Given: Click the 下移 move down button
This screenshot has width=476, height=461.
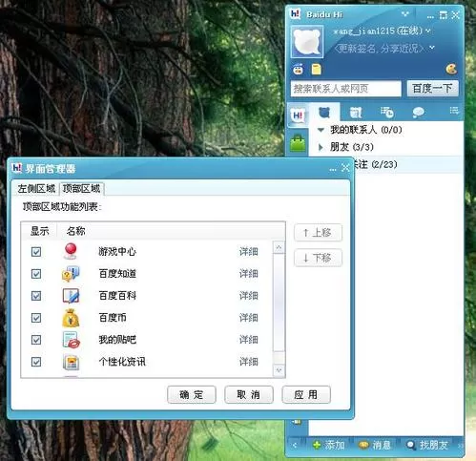Looking at the screenshot, I should click(x=318, y=258).
